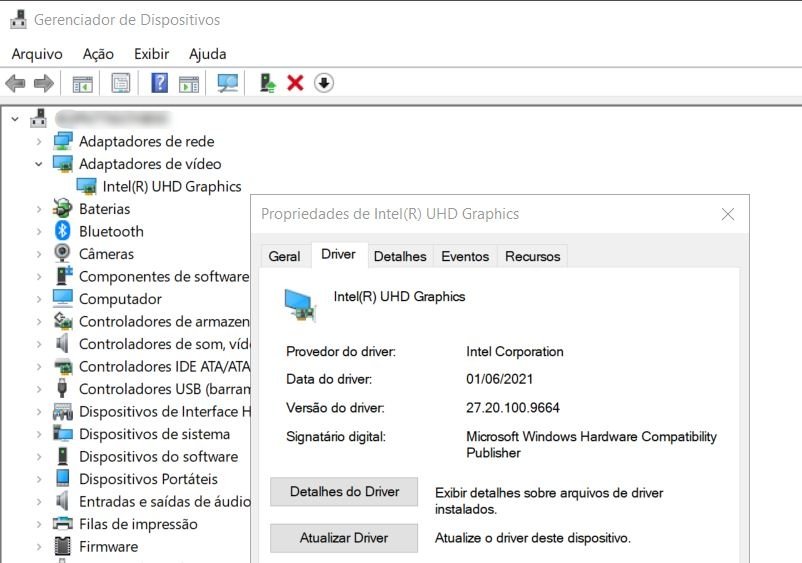Click the scan for hardware changes monitor icon
Screen dimensions: 802x563
click(228, 83)
